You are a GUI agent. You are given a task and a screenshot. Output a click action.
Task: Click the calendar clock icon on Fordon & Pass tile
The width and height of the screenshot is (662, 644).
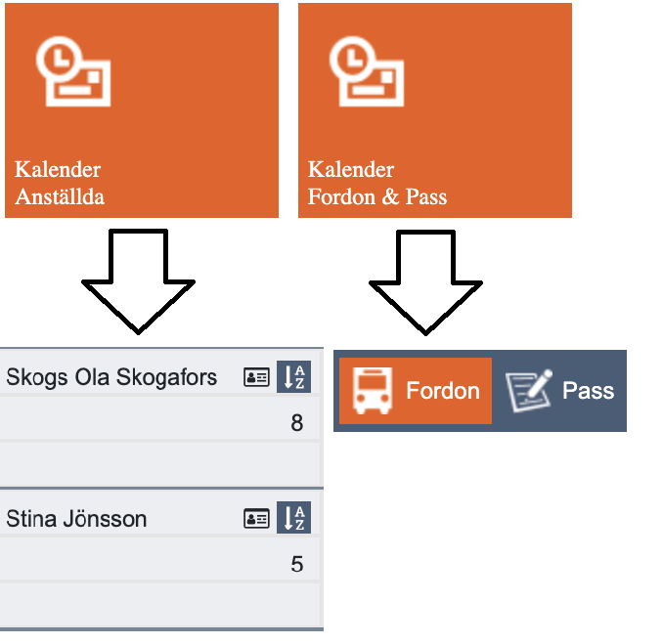367,71
